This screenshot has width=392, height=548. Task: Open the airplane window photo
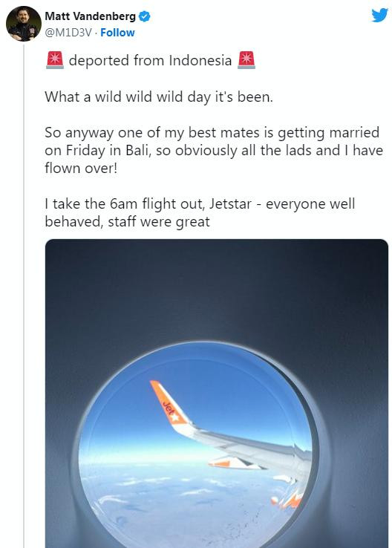click(x=217, y=394)
